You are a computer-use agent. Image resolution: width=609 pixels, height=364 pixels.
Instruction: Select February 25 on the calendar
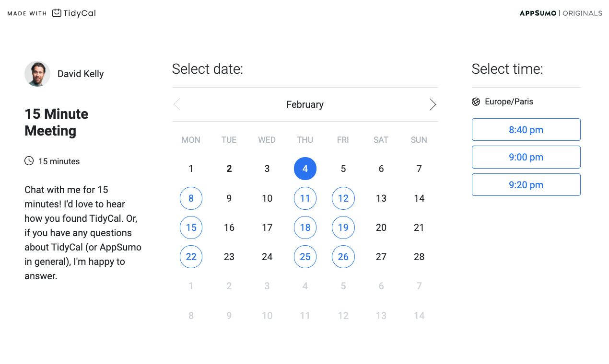pos(305,257)
